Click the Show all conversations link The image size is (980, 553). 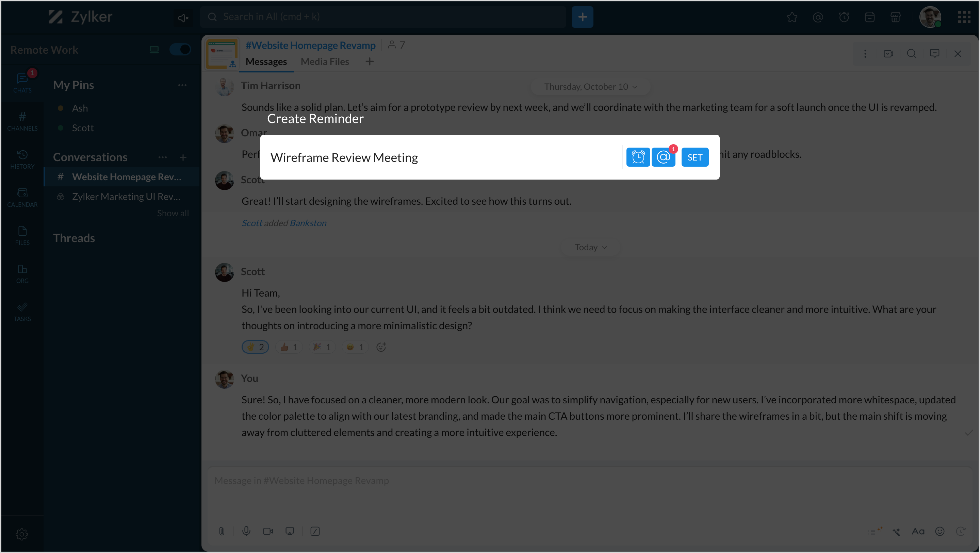click(x=173, y=213)
